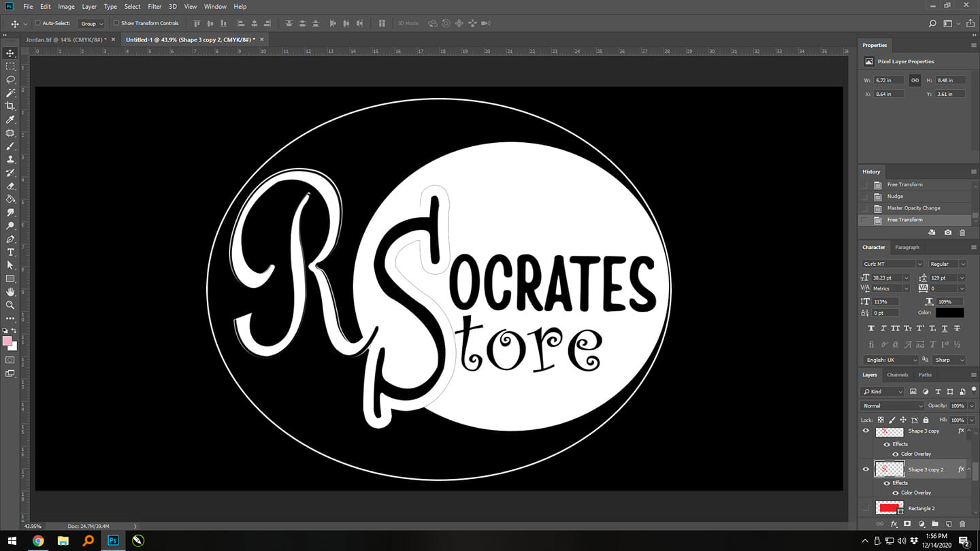Select the Brush tool
Screen dimensions: 980x551
(10, 146)
